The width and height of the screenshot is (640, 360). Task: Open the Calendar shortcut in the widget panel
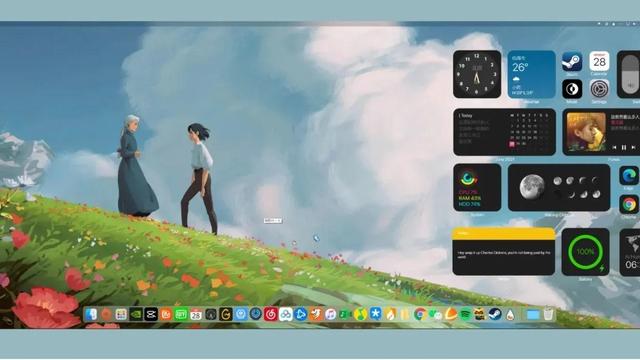[599, 62]
